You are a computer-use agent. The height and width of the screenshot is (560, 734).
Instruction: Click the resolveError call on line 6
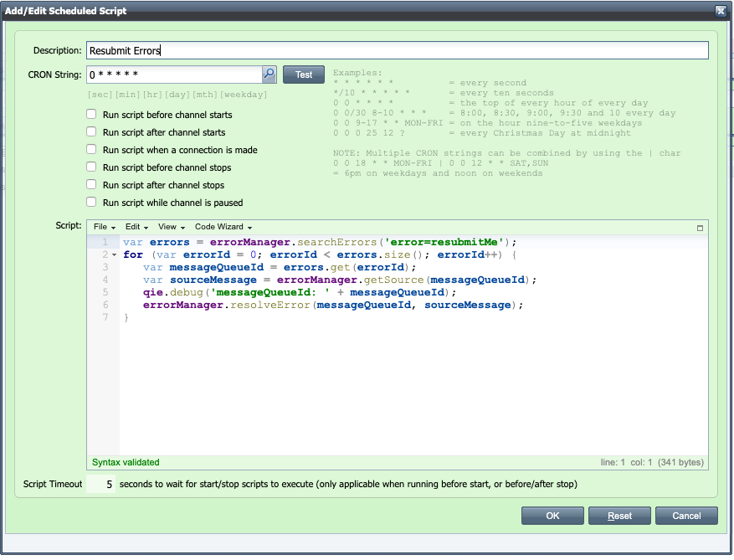click(x=270, y=306)
